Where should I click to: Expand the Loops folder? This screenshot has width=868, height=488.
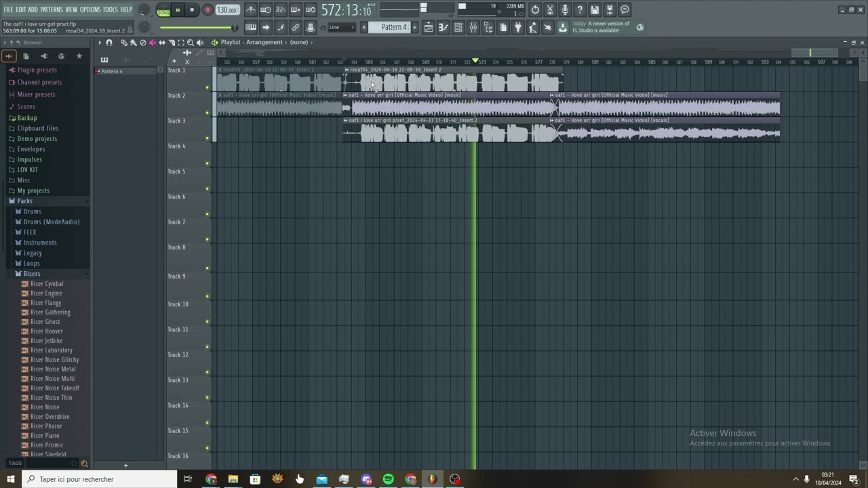click(x=32, y=263)
